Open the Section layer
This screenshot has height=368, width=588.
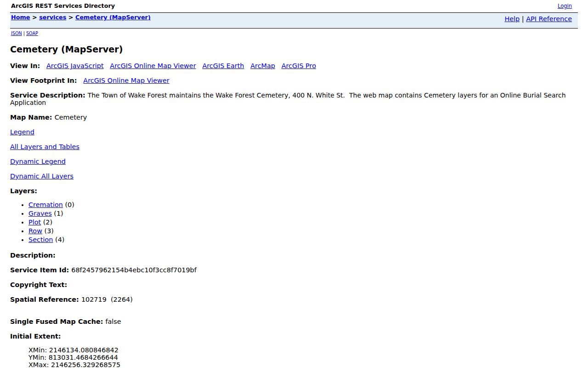(40, 240)
